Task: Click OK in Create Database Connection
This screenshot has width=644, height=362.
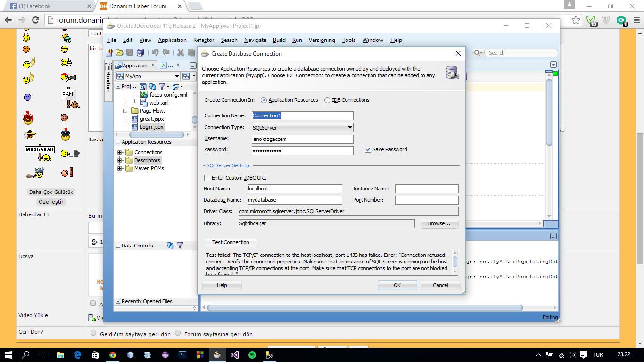Action: click(x=397, y=285)
